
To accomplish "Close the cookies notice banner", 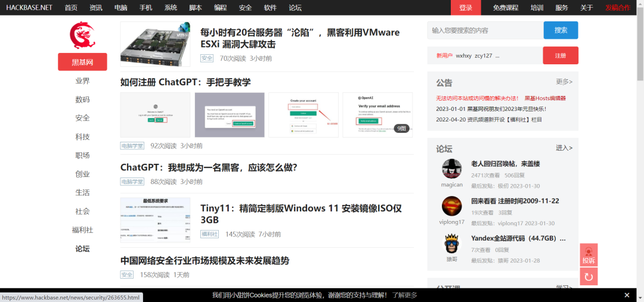I will [626, 295].
